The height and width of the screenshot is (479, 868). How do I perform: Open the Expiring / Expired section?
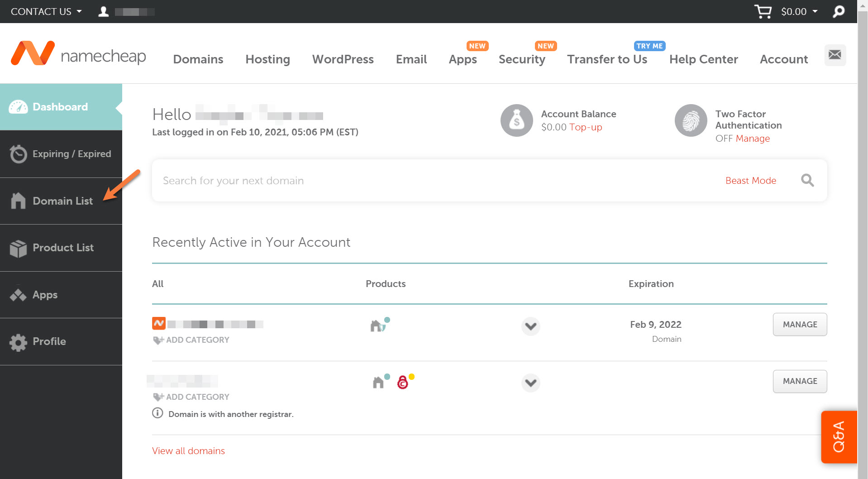(x=71, y=154)
